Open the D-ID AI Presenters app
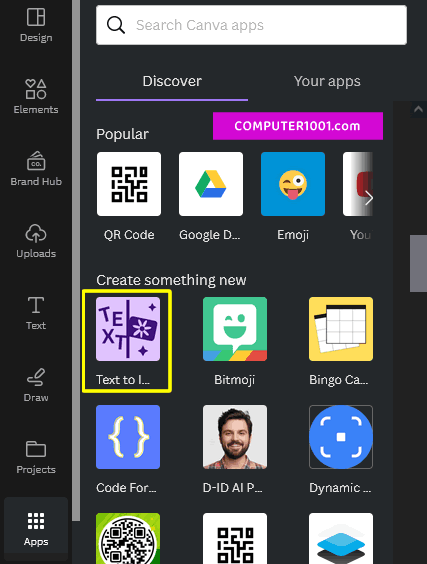Image resolution: width=427 pixels, height=564 pixels. (235, 437)
